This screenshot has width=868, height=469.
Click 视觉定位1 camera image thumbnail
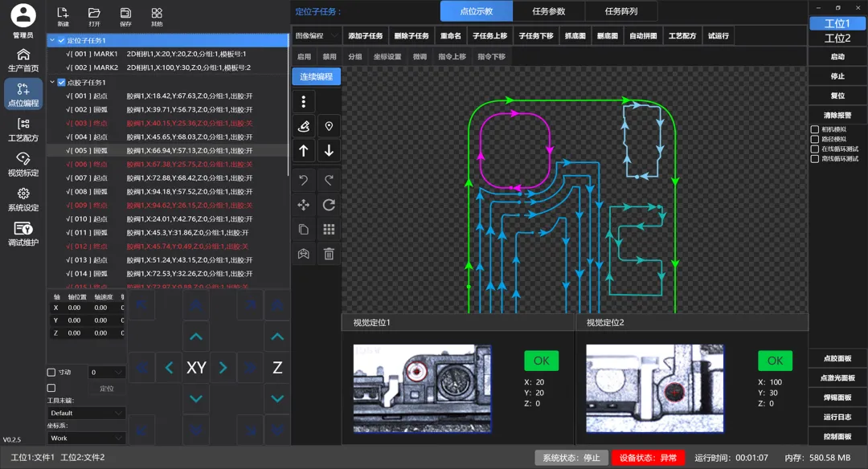pos(422,388)
